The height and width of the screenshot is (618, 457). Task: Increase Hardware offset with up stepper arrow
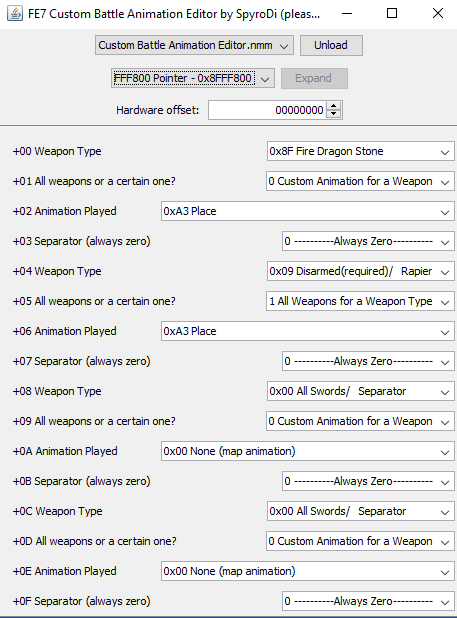pos(334,106)
